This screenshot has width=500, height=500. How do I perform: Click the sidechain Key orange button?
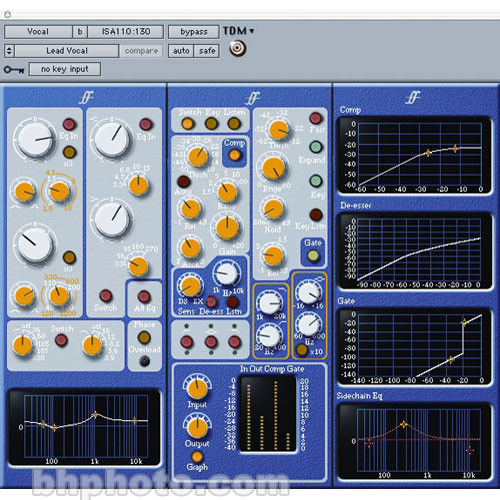click(x=211, y=124)
